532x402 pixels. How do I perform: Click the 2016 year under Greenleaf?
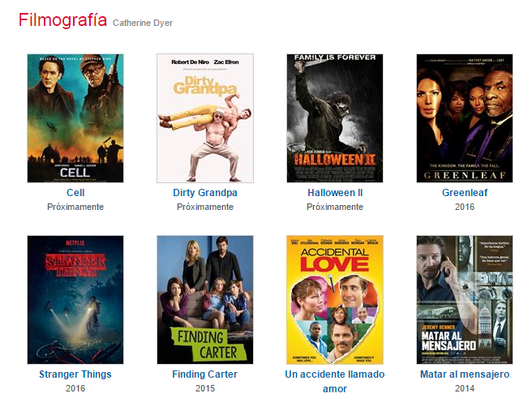click(x=465, y=207)
